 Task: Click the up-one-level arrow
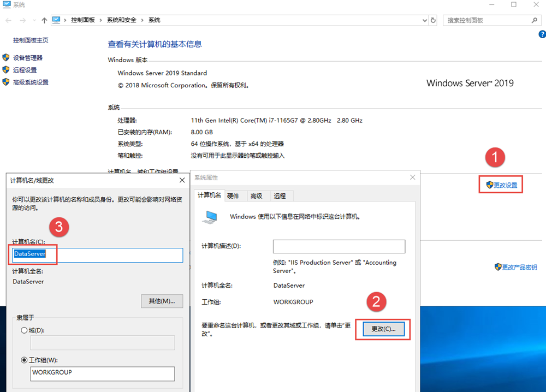(44, 20)
